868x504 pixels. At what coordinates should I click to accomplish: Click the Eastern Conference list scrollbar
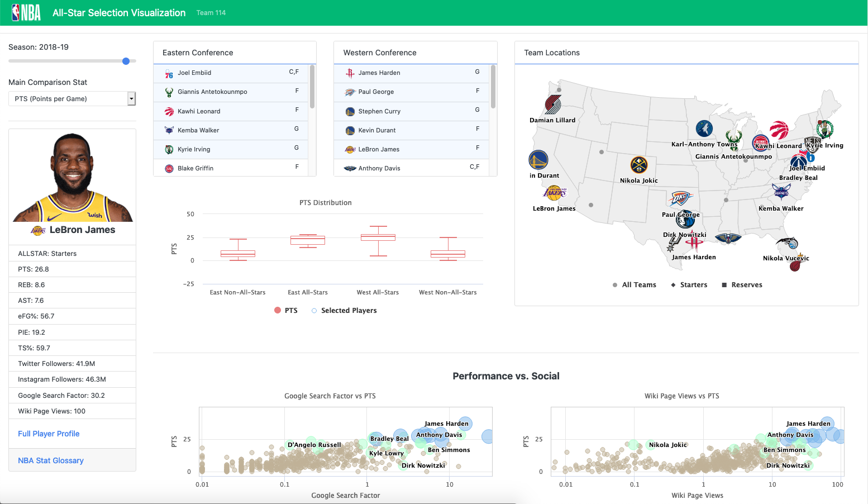312,87
